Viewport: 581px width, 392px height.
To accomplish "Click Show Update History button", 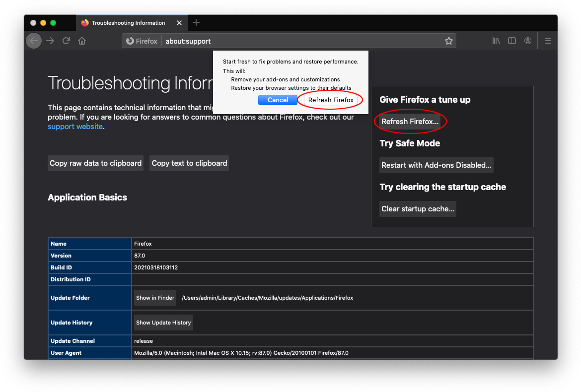I will (x=163, y=323).
